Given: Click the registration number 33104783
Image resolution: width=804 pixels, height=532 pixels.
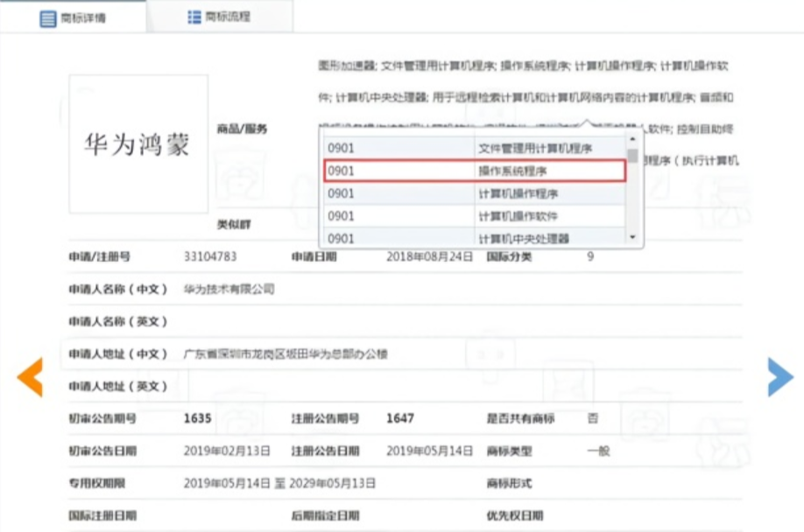Looking at the screenshot, I should click(x=210, y=256).
